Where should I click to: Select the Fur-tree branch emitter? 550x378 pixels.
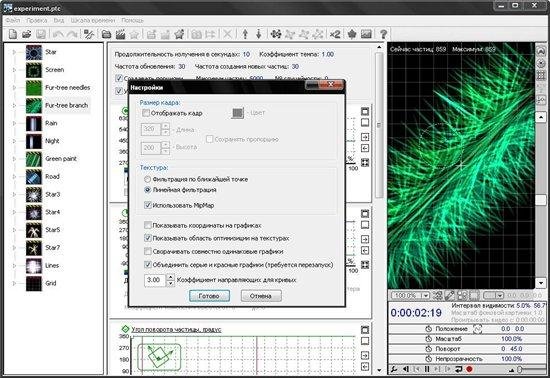(x=66, y=105)
